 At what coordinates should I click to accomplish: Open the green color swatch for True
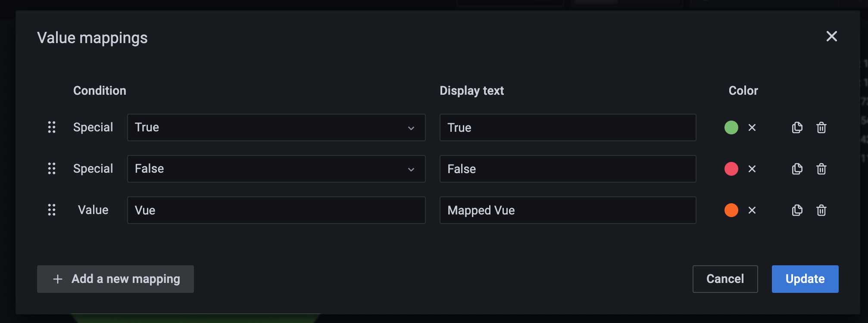(x=731, y=127)
